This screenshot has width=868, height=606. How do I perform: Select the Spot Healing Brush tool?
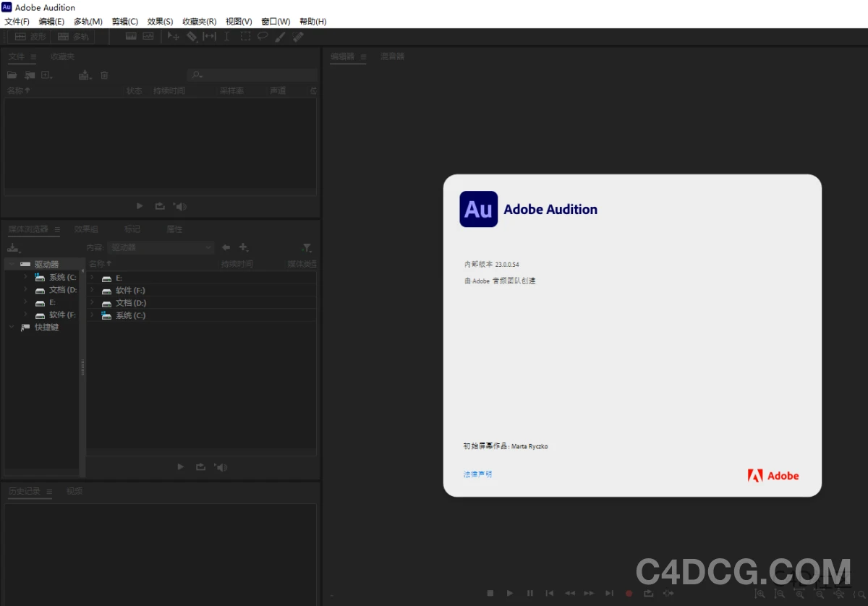298,36
